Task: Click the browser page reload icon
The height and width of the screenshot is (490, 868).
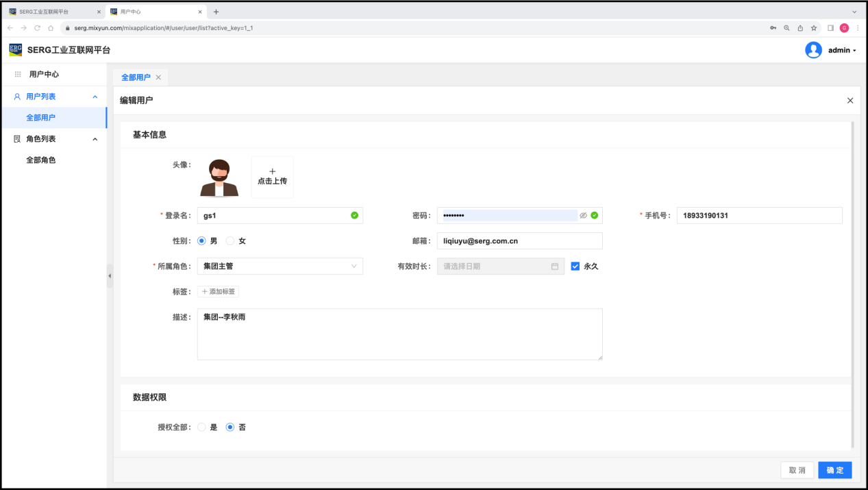Action: (x=37, y=28)
